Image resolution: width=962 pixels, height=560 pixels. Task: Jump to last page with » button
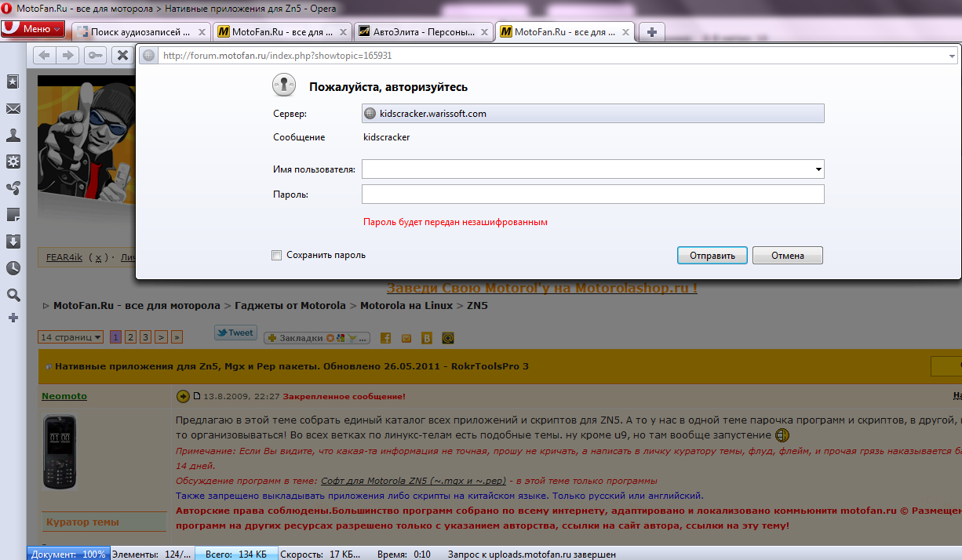tap(177, 337)
